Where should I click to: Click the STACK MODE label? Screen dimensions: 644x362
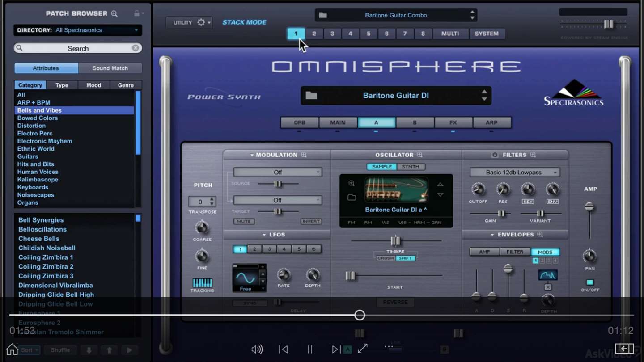click(x=244, y=22)
